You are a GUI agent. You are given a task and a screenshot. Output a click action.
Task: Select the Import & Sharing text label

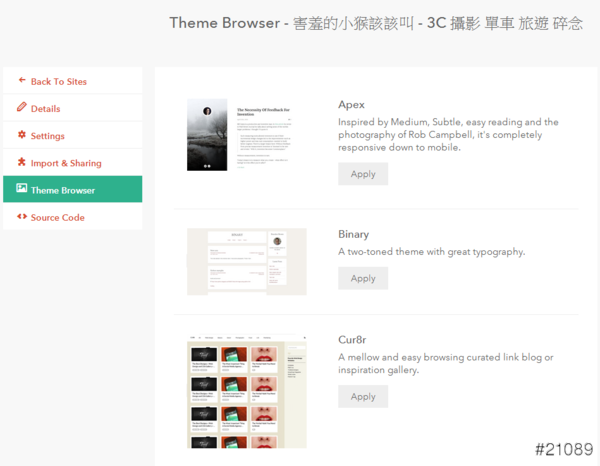[66, 163]
